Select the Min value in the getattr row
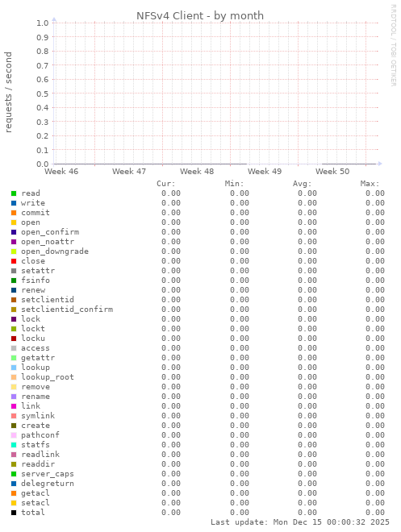The image size is (401, 532). coord(240,358)
